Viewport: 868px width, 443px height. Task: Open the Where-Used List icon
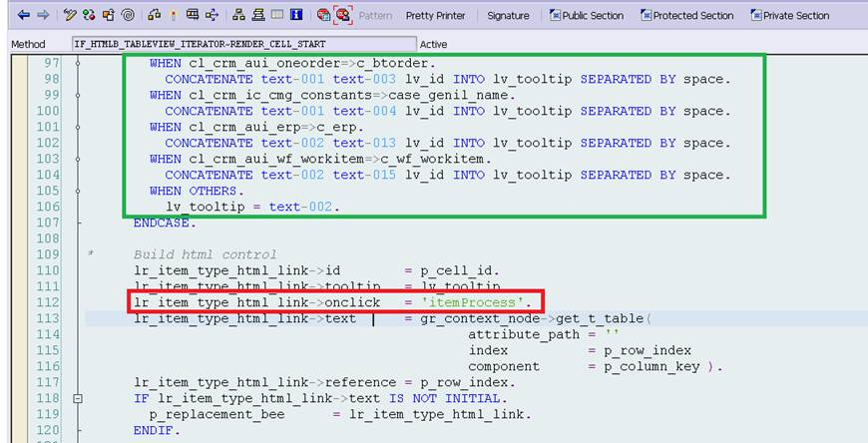coord(213,15)
